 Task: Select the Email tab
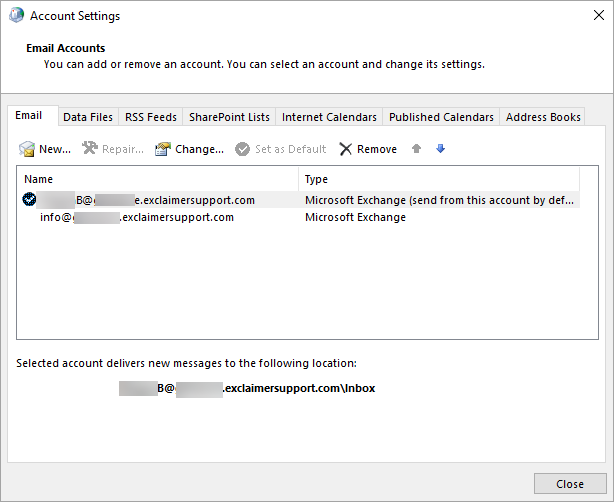point(29,116)
